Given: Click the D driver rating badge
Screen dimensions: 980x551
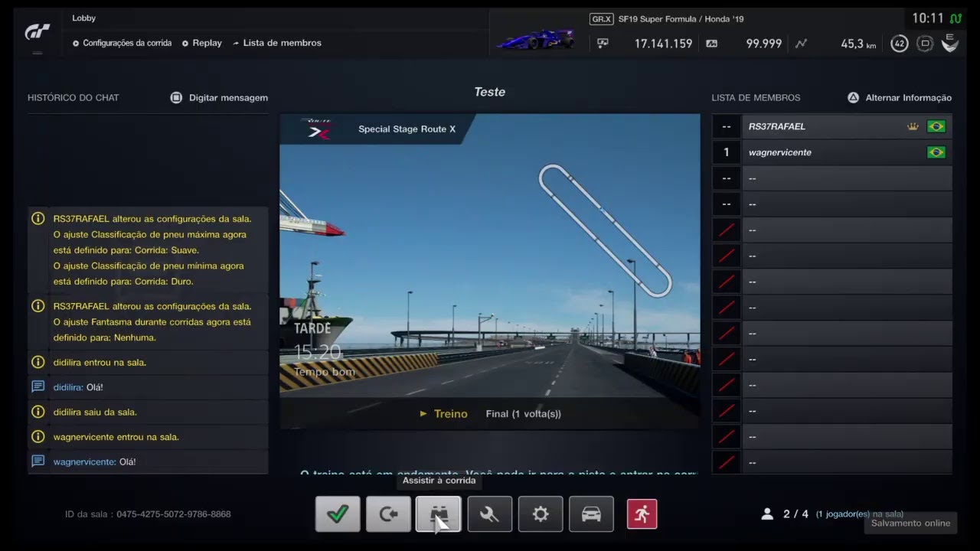Looking at the screenshot, I should [x=925, y=44].
